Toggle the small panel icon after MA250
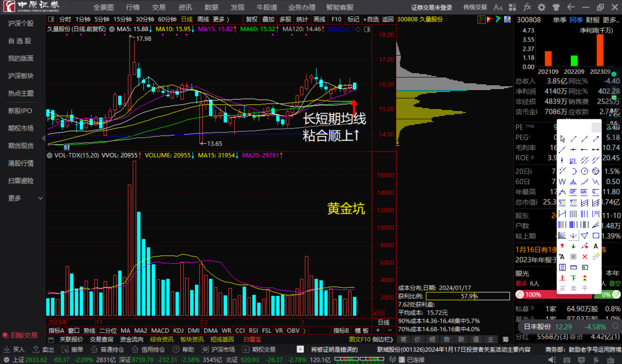 point(367,29)
